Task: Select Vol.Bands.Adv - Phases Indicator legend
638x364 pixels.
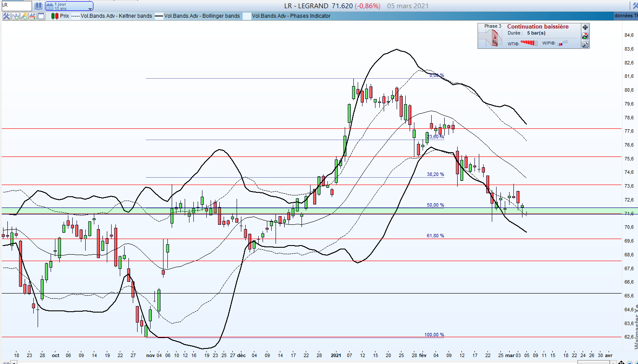Action: [x=291, y=16]
